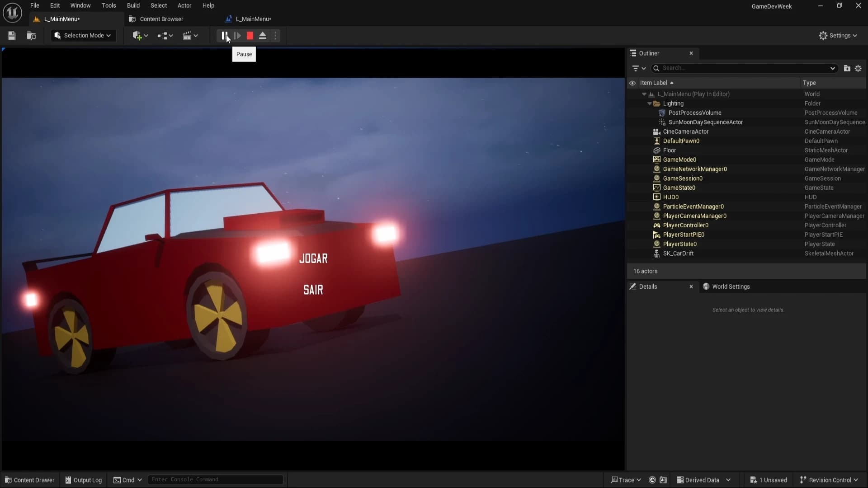
Task: Stop the play session with red square
Action: pyautogui.click(x=250, y=36)
